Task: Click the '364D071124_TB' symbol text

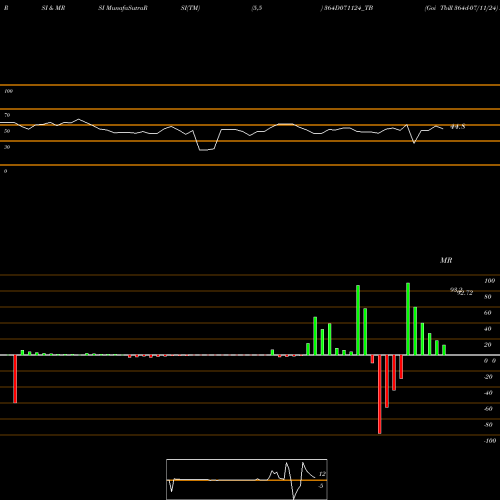Action: click(348, 8)
